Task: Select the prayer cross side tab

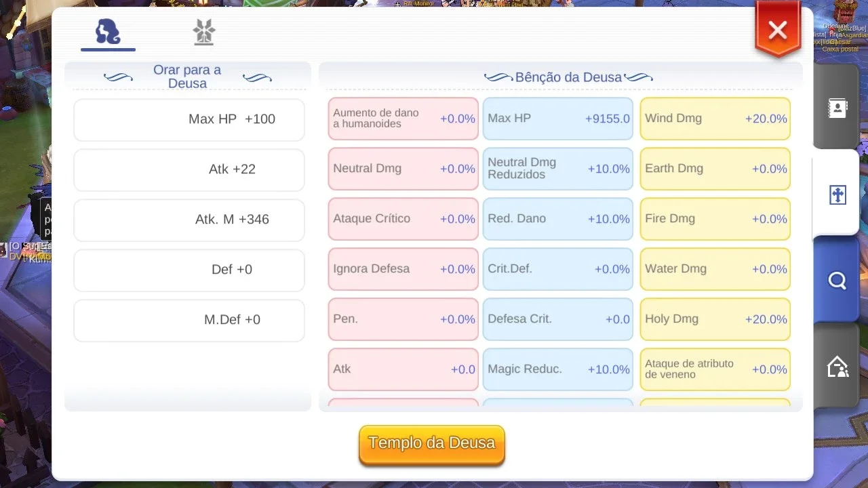Action: coord(837,195)
